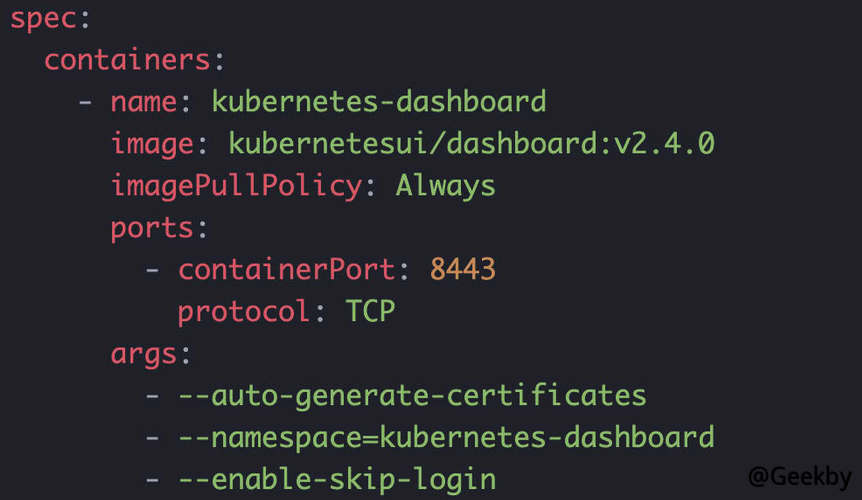This screenshot has width=862, height=500.
Task: Click the 'containerPort' key
Action: pos(287,270)
